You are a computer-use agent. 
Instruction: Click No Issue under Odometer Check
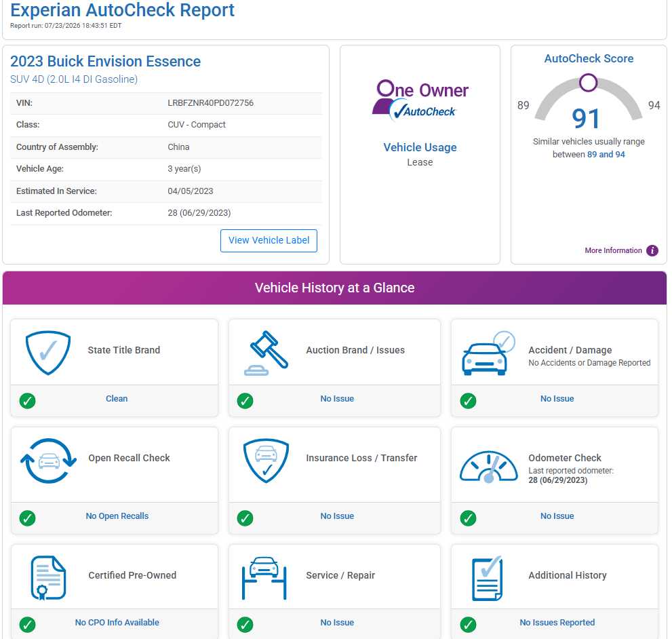pyautogui.click(x=557, y=516)
